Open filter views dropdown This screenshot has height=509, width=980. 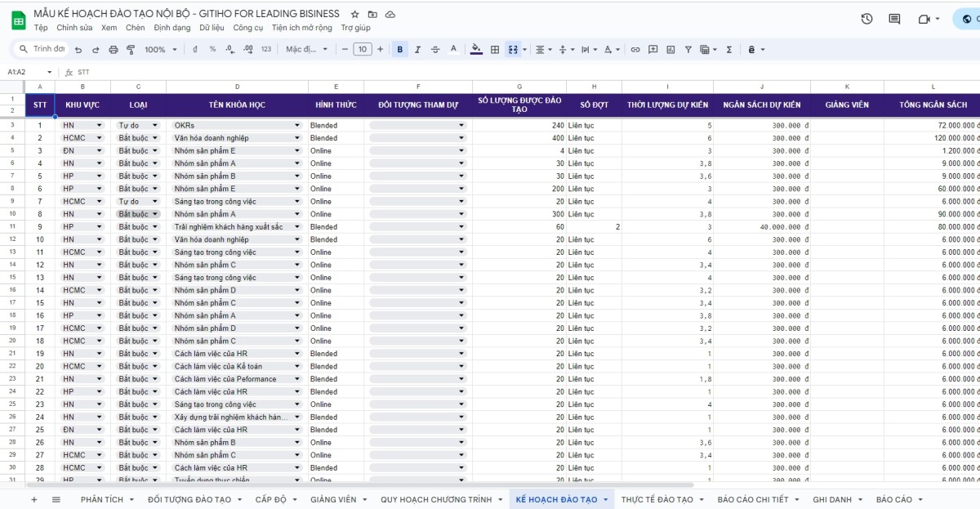tap(707, 50)
